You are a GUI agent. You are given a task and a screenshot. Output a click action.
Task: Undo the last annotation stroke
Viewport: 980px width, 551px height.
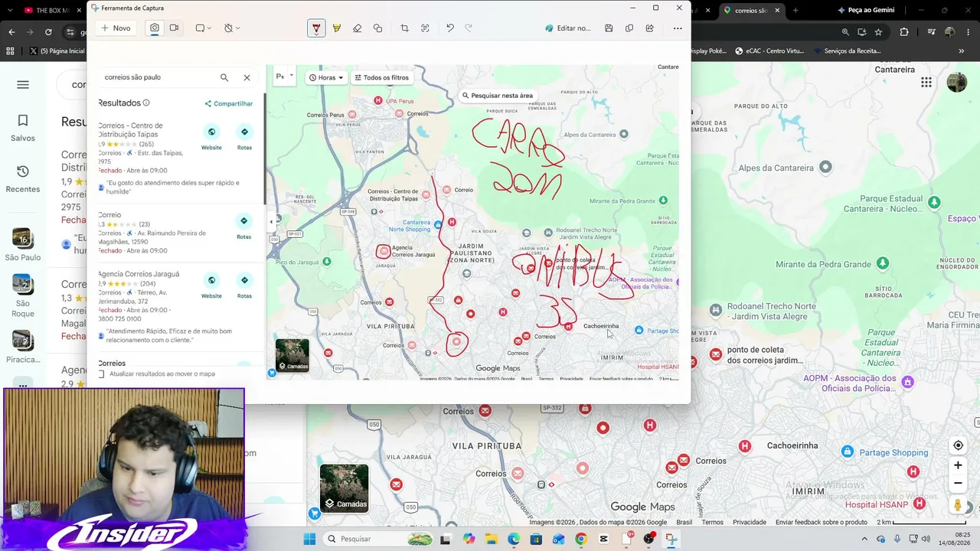pyautogui.click(x=450, y=28)
